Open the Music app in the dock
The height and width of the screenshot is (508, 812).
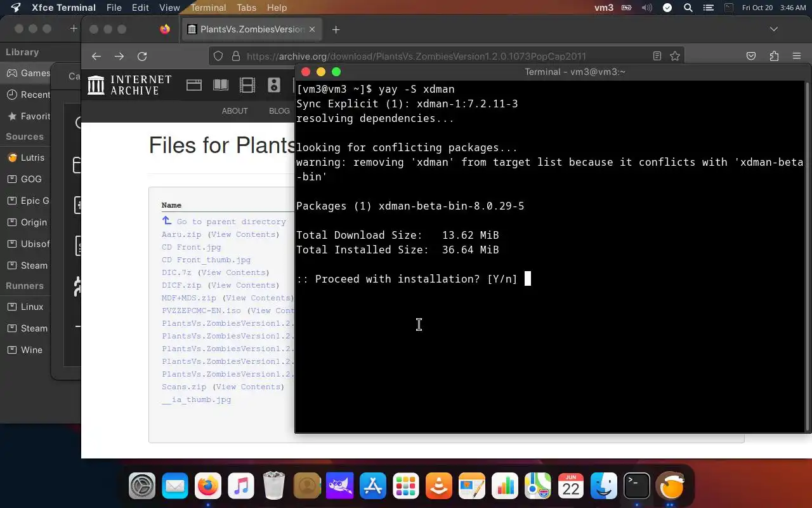point(241,487)
